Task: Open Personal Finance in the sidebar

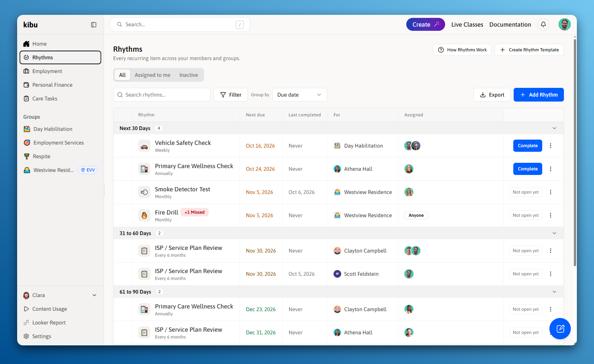Action: click(60, 85)
